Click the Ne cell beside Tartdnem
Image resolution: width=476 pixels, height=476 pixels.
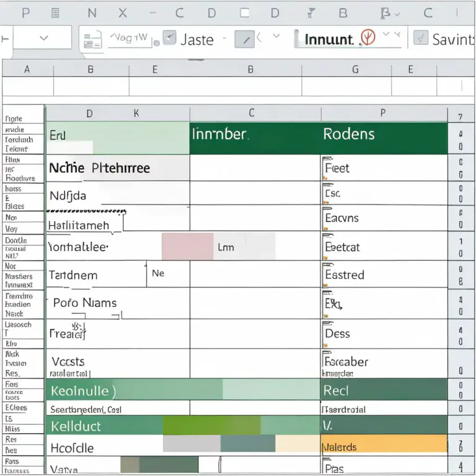pyautogui.click(x=168, y=273)
